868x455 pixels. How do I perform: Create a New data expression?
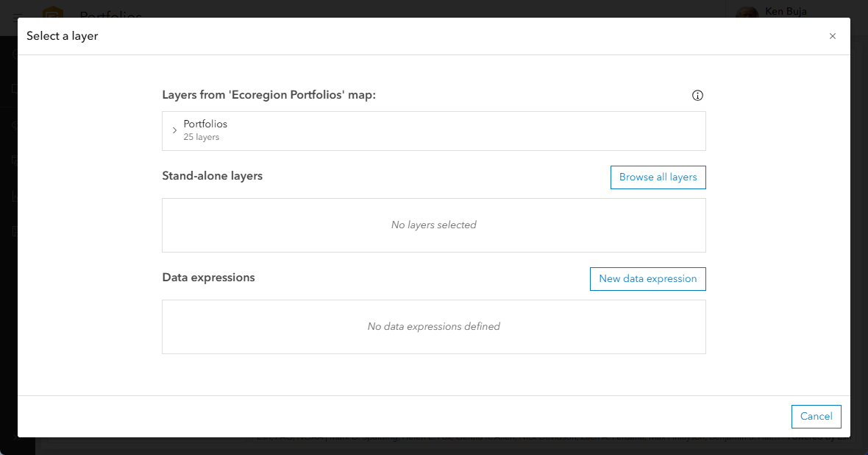pos(647,278)
